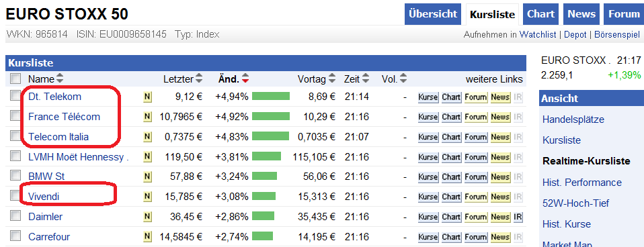Screen dimensions: 644x247
Task: Click the IR icon in the Daimler row
Action: click(x=518, y=217)
